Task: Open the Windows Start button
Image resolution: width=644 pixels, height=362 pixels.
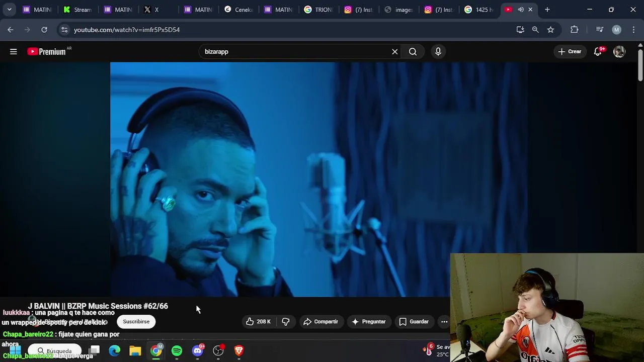Action: (15, 350)
